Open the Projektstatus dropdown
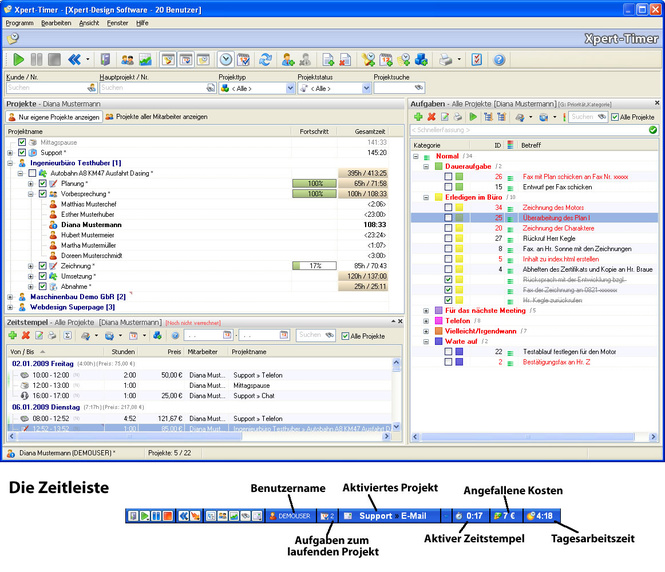Screen dimensions: 665x572 click(x=366, y=88)
